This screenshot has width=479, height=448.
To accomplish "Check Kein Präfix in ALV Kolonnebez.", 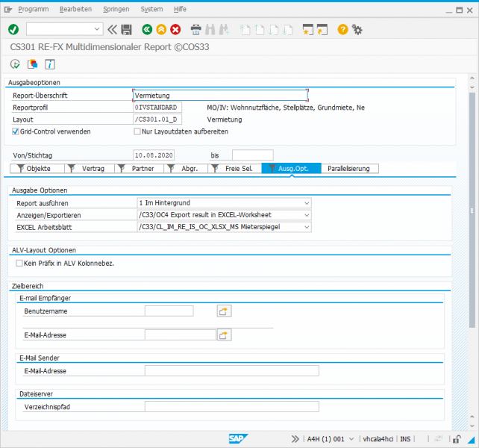I will (x=19, y=264).
